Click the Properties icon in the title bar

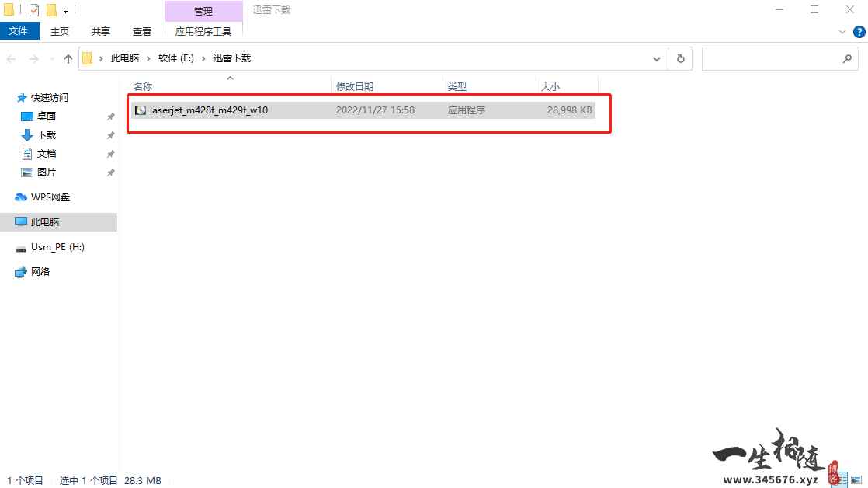click(34, 10)
